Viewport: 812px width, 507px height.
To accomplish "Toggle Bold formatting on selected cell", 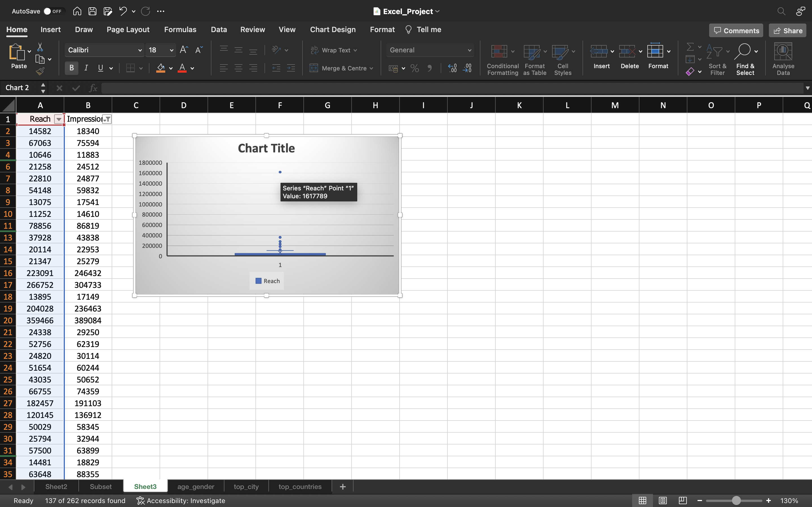I will tap(71, 68).
